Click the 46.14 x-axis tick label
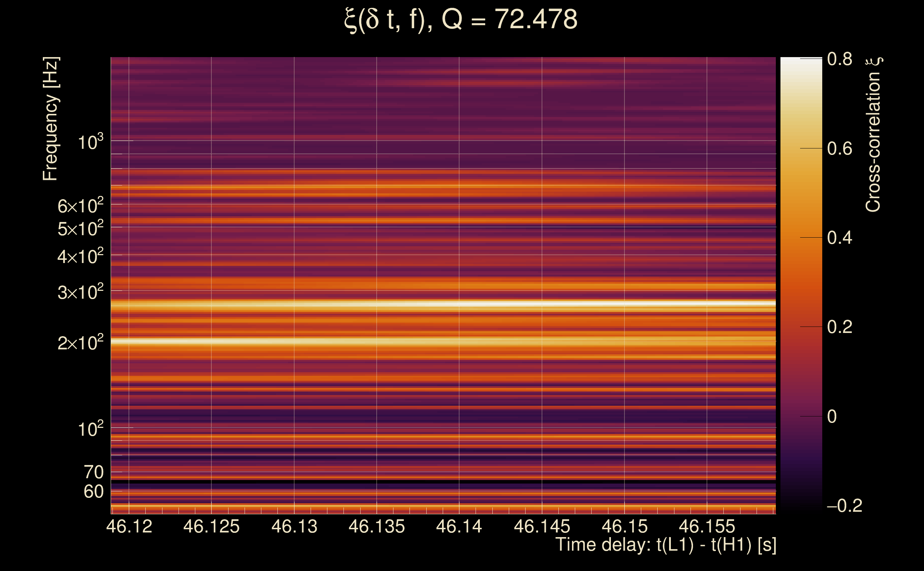This screenshot has height=571, width=924. 459,526
